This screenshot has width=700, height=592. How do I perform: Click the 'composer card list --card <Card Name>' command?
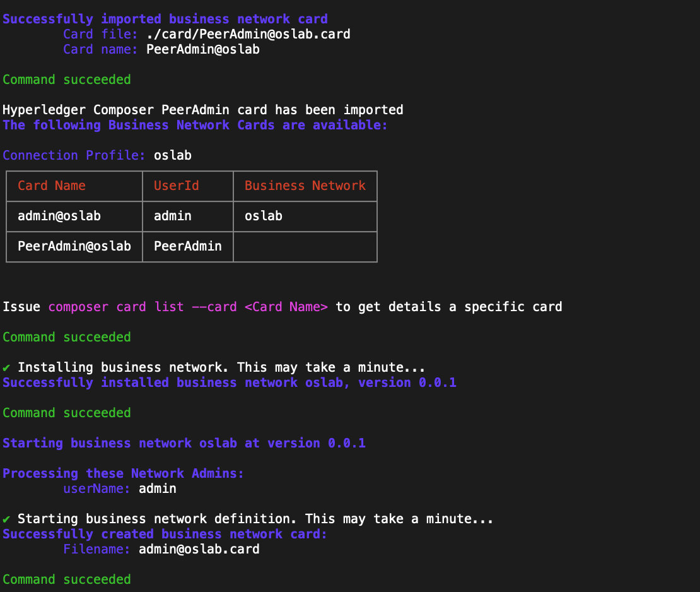[188, 307]
